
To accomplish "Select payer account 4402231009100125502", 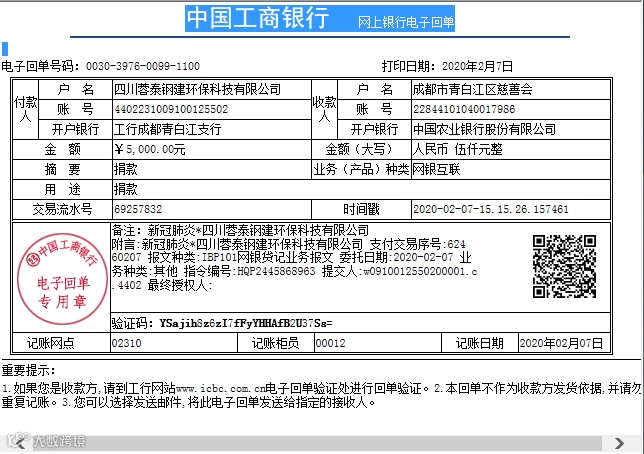I will click(171, 109).
